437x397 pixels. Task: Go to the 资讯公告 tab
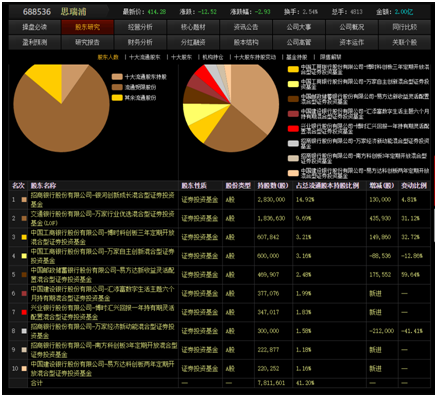point(246,27)
